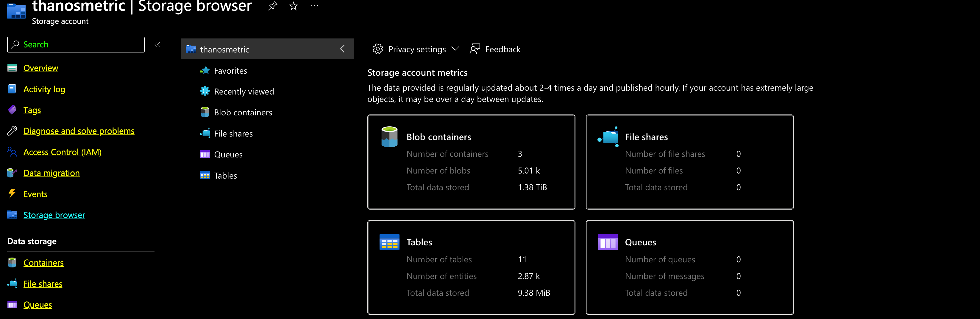Open the File shares metrics card
The image size is (980, 319).
click(689, 162)
